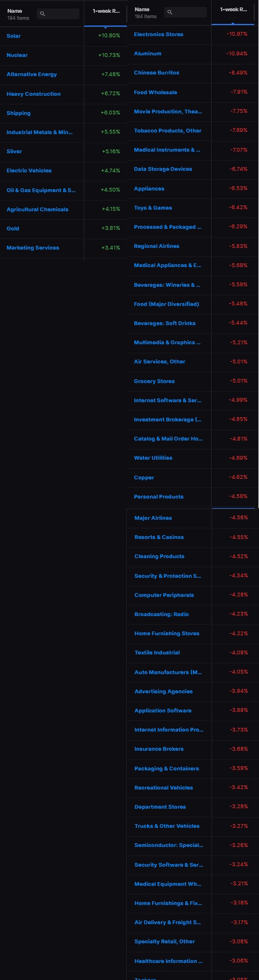Open the Nuclear industry link
Viewport: 259px width, 980px height.
[17, 55]
